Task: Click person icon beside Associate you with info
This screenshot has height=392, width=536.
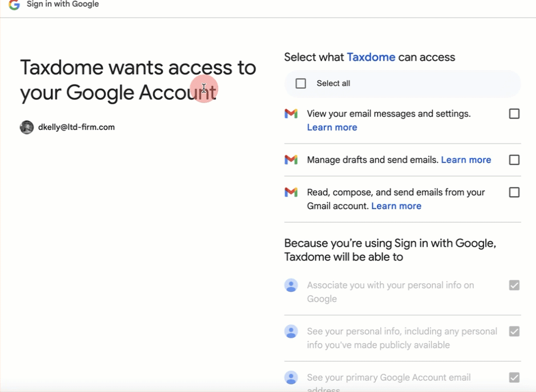Action: 291,285
